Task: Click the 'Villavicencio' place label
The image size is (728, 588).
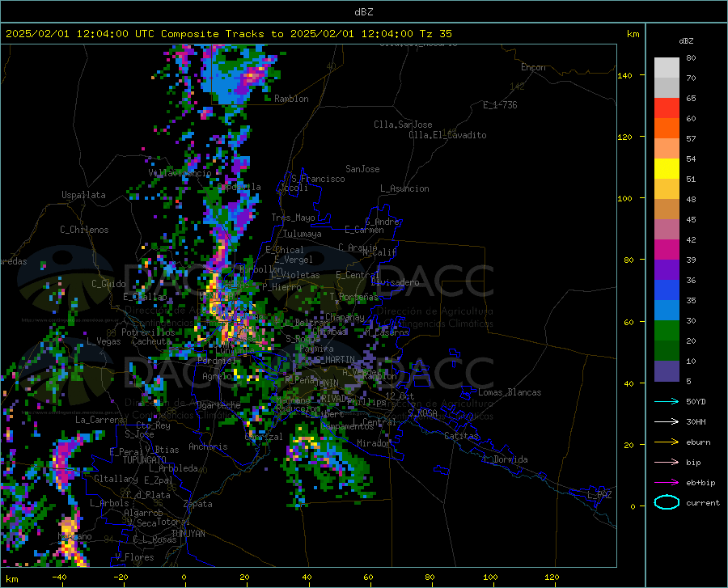Action: tap(180, 173)
